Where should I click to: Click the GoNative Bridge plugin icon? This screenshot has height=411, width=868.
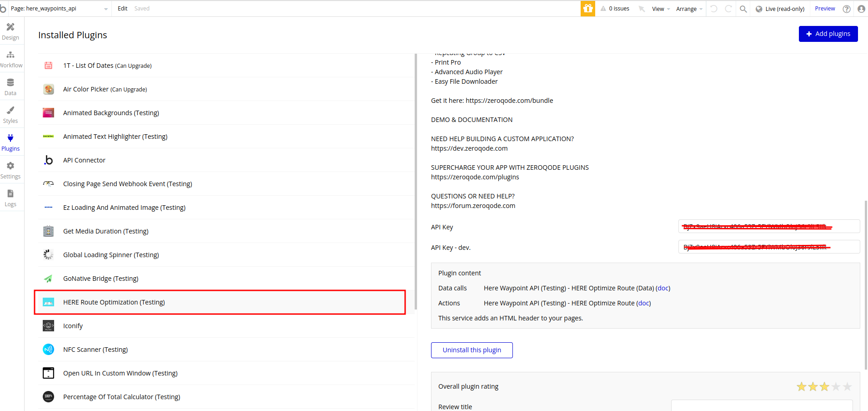48,279
